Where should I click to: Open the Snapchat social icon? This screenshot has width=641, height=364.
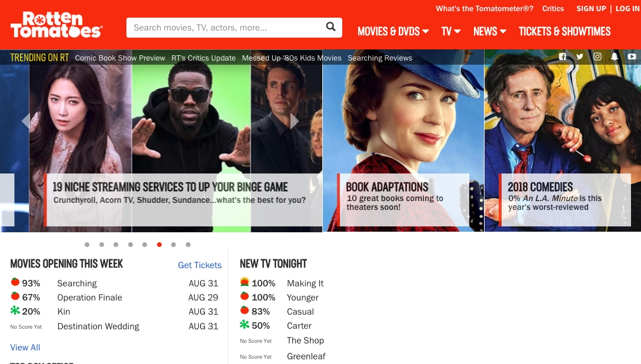[615, 56]
